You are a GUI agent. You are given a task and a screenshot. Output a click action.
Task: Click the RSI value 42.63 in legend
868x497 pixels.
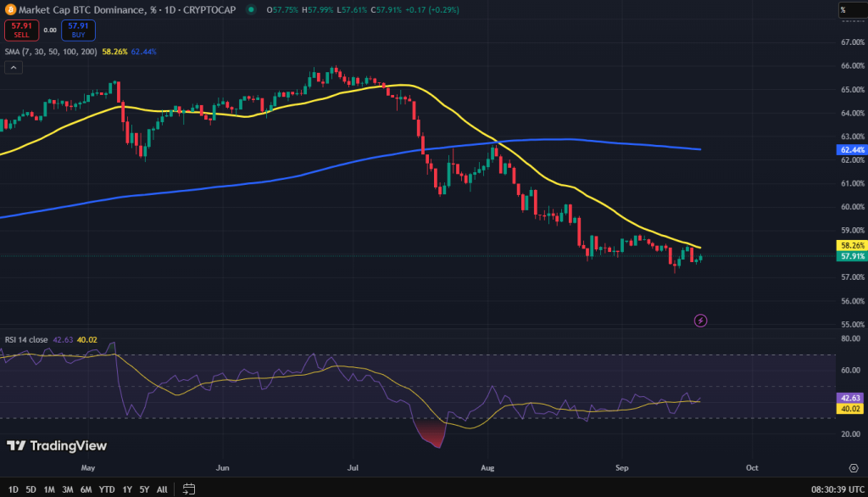pyautogui.click(x=63, y=339)
